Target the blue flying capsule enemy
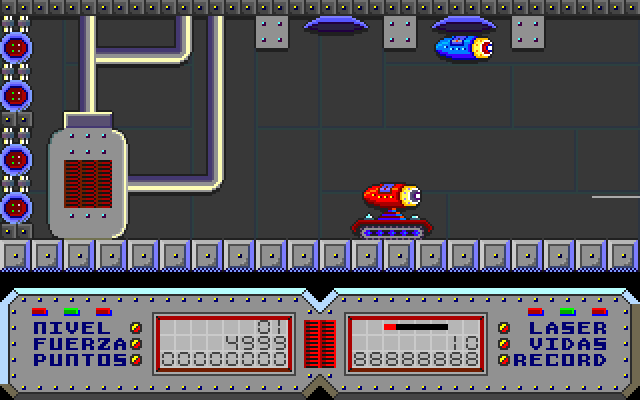 tap(463, 46)
